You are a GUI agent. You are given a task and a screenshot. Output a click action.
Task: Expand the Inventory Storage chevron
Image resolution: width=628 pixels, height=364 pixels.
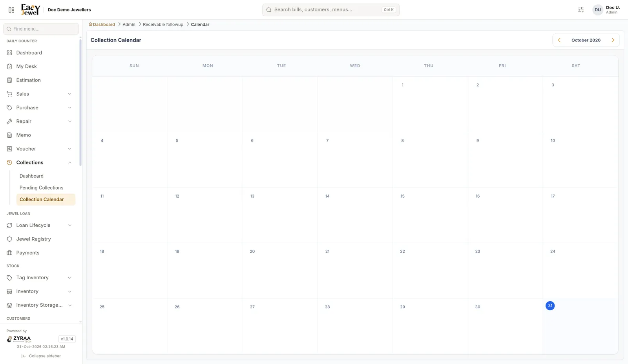click(x=69, y=305)
